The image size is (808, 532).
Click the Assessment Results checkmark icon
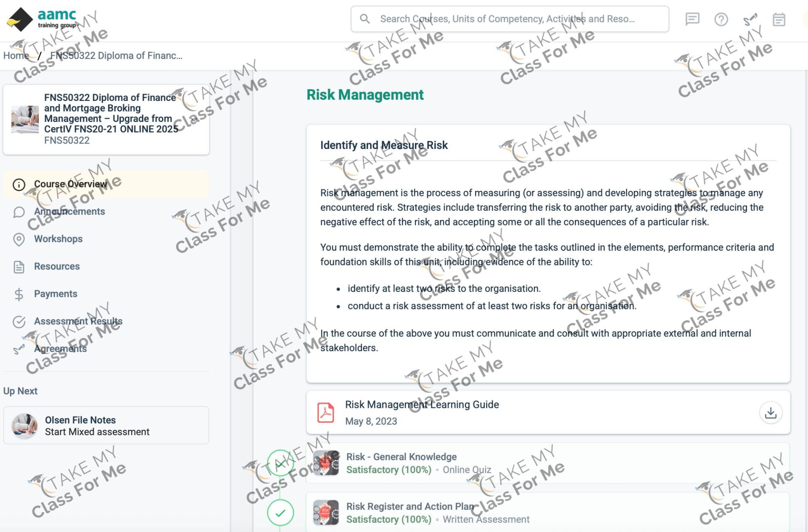pyautogui.click(x=19, y=322)
